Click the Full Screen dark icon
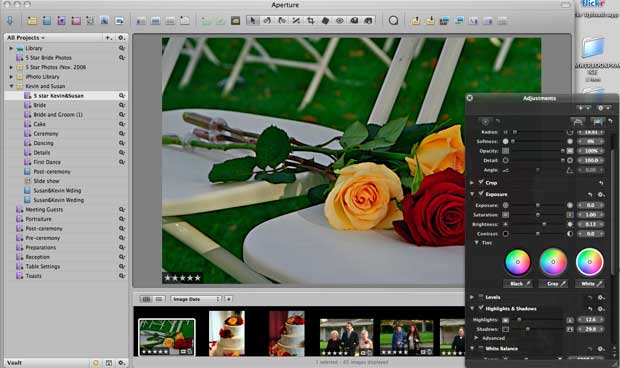 pos(235,21)
